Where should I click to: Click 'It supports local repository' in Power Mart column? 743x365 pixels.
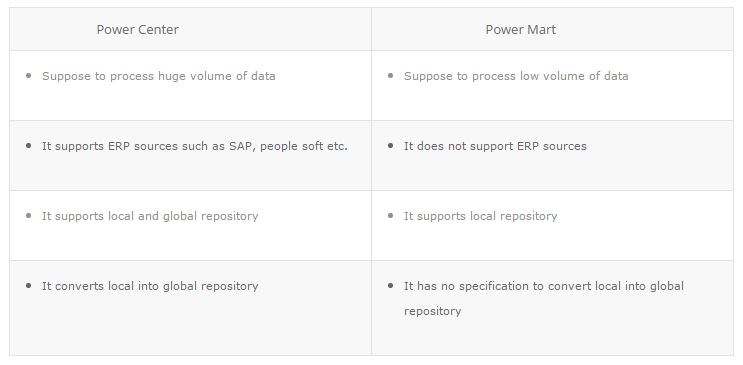[x=480, y=216]
